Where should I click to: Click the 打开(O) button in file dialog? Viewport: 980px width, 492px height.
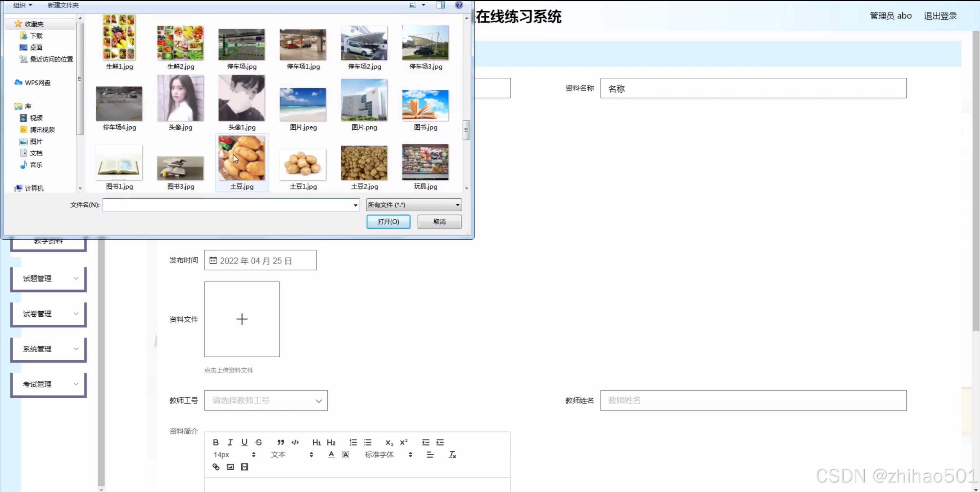tap(388, 222)
